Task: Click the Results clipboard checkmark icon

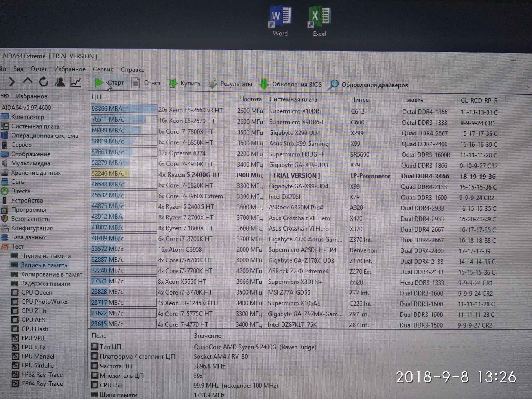Action: point(212,84)
